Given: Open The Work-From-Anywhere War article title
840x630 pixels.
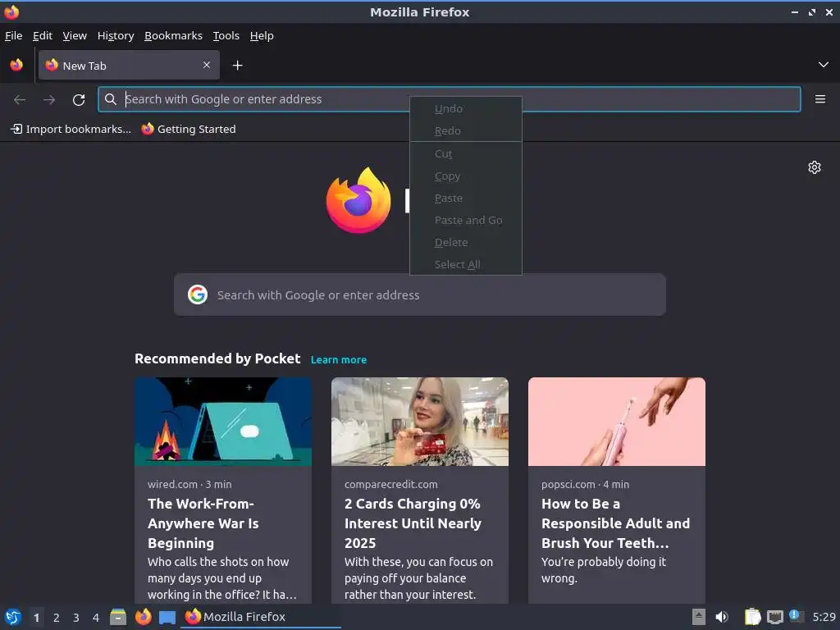Looking at the screenshot, I should 203,523.
